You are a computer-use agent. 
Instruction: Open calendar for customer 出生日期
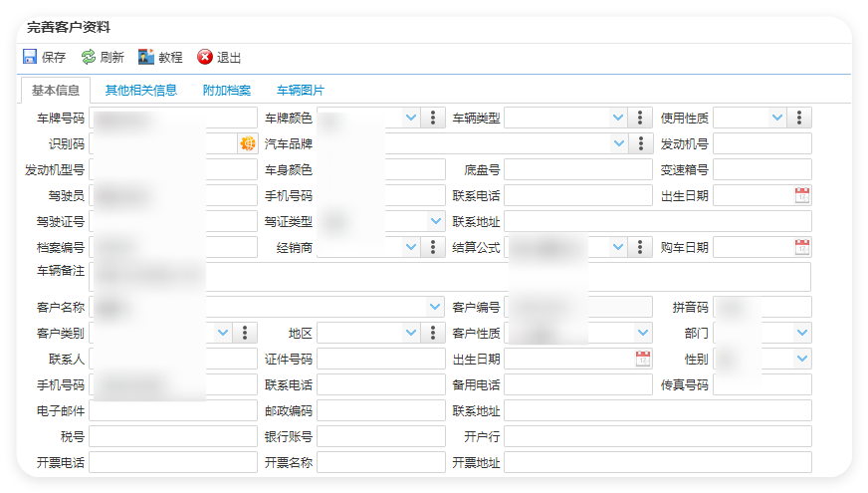[x=643, y=359]
